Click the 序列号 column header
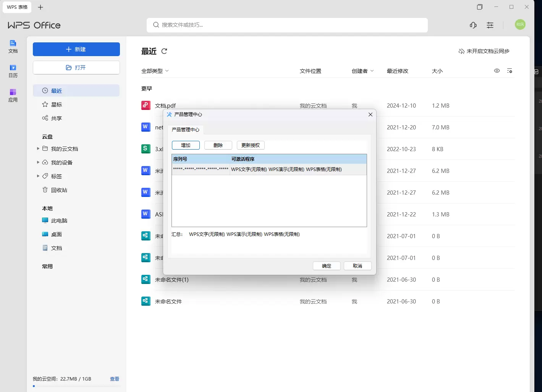This screenshot has height=392, width=542. (201, 159)
